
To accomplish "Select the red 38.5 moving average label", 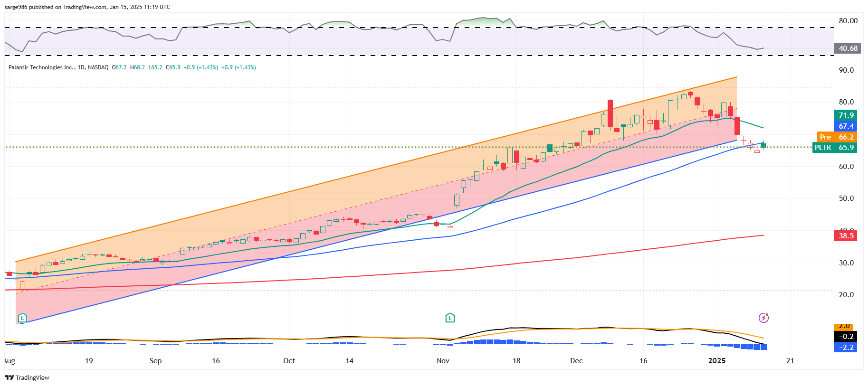I will (846, 236).
